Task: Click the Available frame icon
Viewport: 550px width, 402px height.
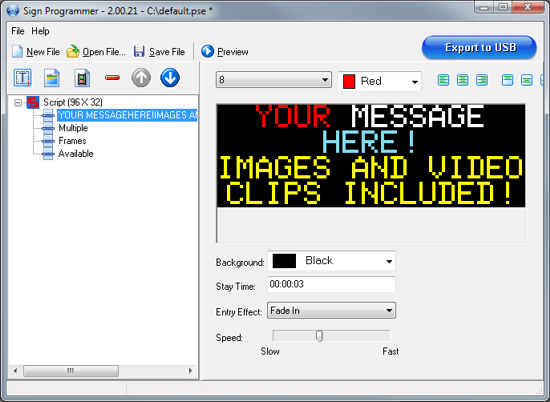Action: [x=48, y=154]
